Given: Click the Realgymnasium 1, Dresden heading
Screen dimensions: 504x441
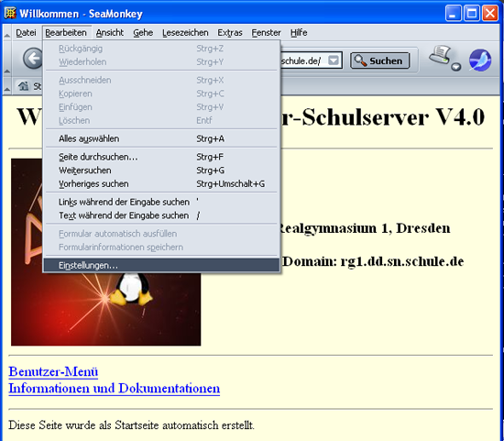Looking at the screenshot, I should click(x=365, y=228).
